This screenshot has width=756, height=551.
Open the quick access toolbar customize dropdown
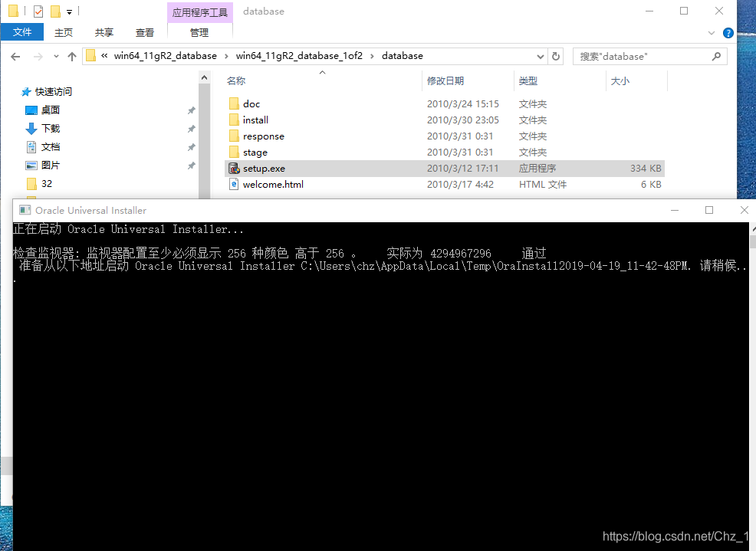[x=70, y=11]
